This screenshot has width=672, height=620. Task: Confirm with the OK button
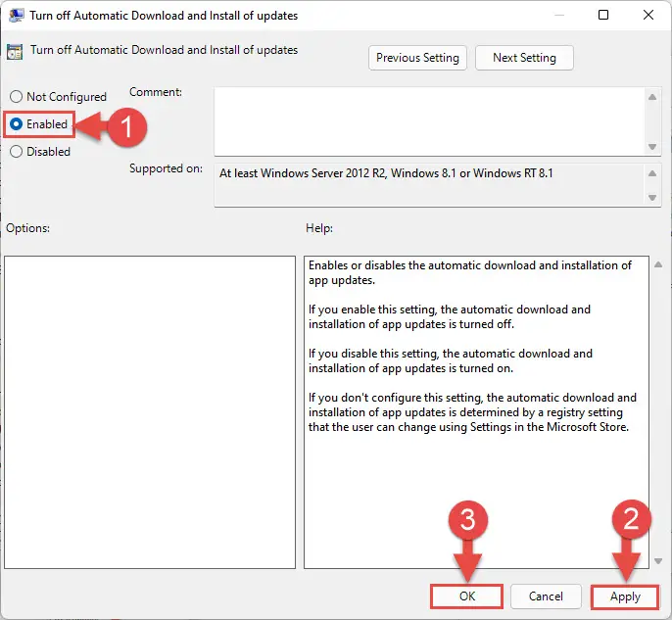(x=466, y=596)
